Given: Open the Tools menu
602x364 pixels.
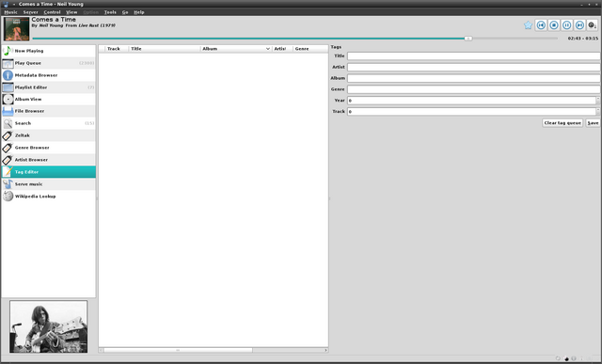Looking at the screenshot, I should (110, 12).
